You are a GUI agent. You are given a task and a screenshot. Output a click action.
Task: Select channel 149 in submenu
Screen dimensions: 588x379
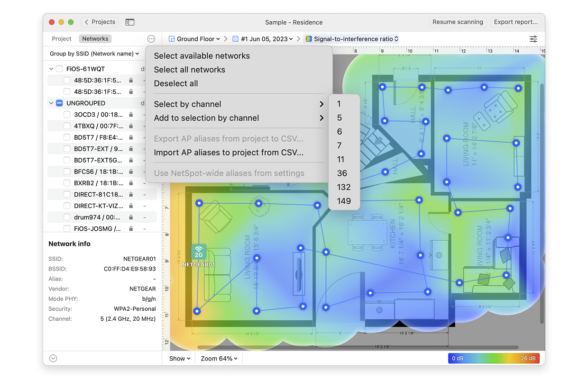(344, 201)
